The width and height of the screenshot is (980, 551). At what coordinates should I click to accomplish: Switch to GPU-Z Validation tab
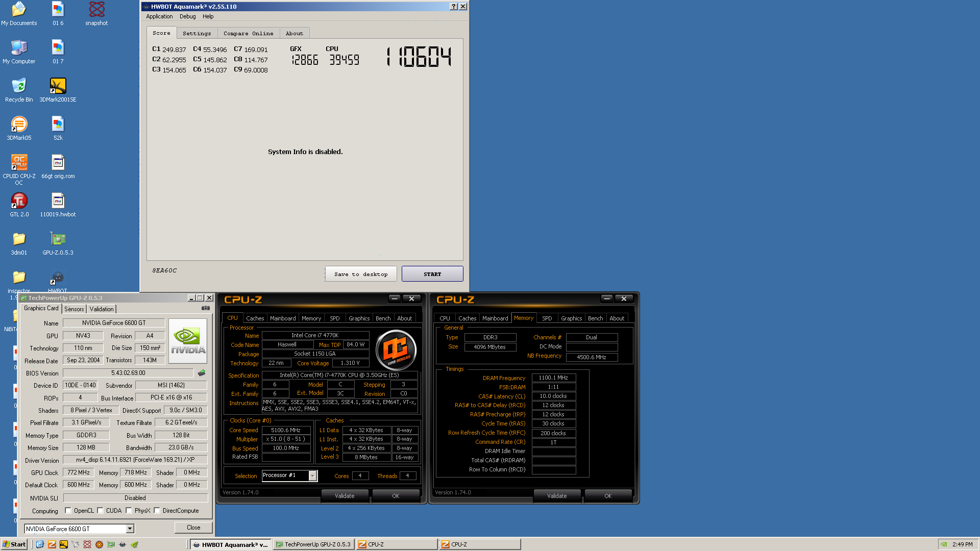tap(102, 309)
